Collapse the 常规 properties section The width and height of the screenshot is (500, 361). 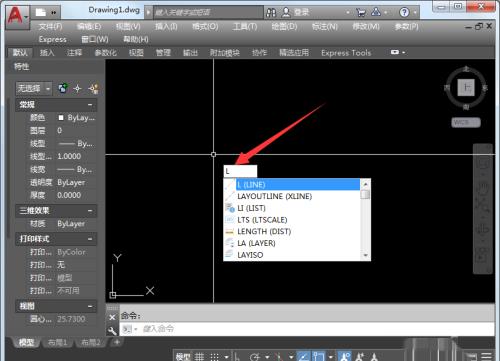point(90,105)
